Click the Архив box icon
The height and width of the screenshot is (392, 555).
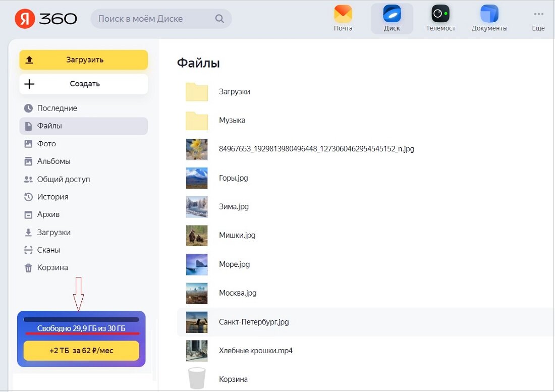28,215
